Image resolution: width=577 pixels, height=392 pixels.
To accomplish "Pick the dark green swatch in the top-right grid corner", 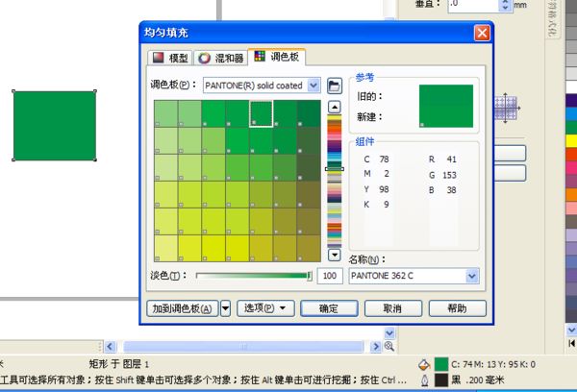I will tap(309, 113).
